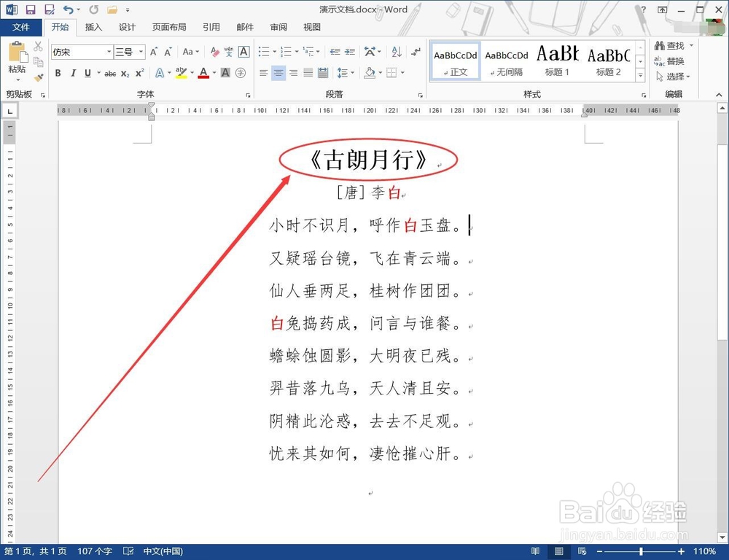Screen dimensions: 729x560
Task: Apply underline to the text
Action: 87,73
